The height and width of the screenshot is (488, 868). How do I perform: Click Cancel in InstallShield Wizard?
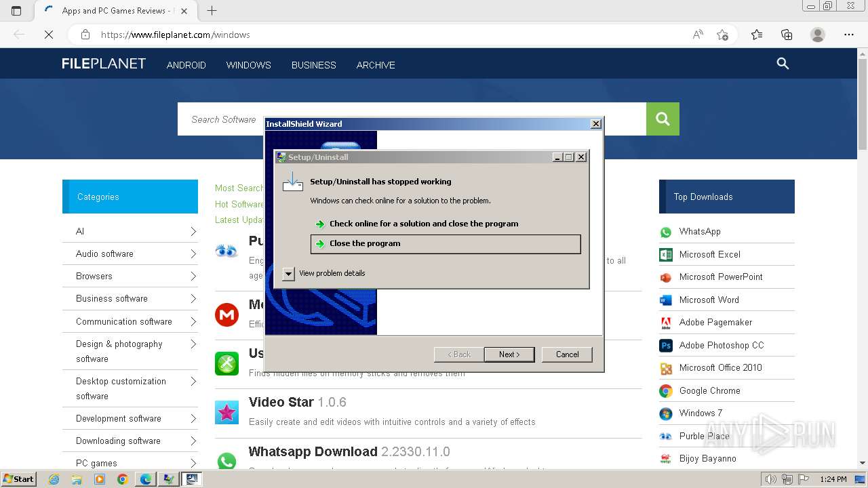point(567,354)
